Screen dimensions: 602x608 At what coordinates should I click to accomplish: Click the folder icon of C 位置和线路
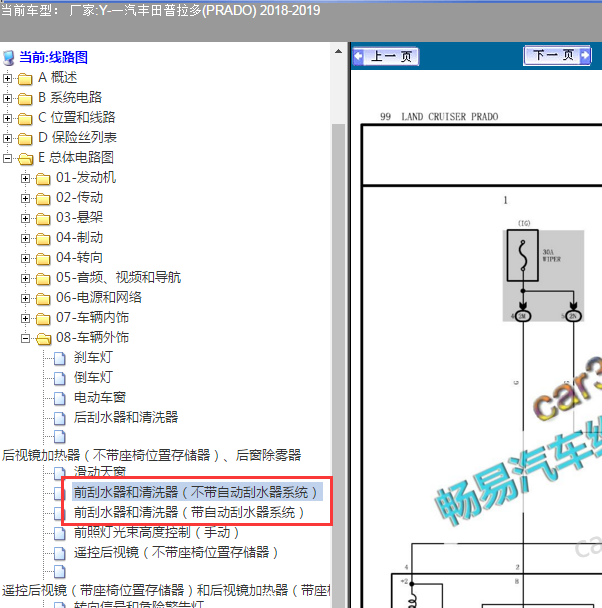click(x=25, y=119)
